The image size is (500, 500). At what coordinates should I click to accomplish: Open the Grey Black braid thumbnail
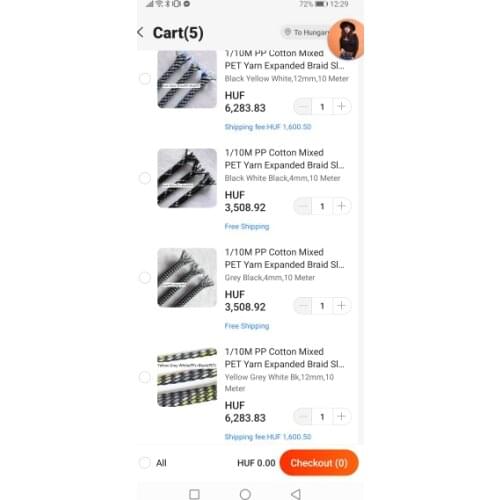(187, 277)
